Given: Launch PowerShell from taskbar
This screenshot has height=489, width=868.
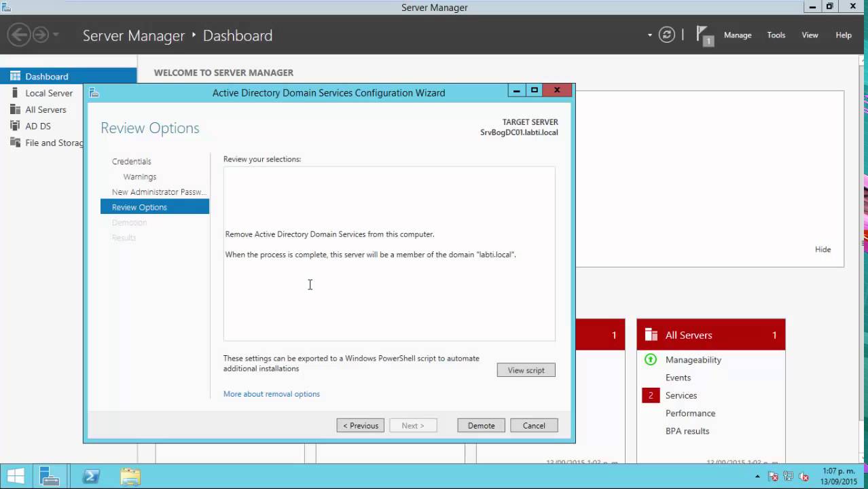Looking at the screenshot, I should (91, 477).
